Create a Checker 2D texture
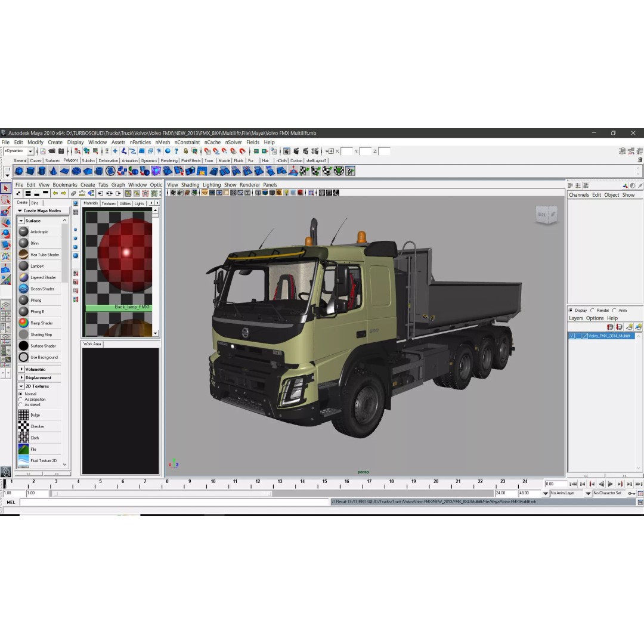644x644 pixels. [x=40, y=426]
